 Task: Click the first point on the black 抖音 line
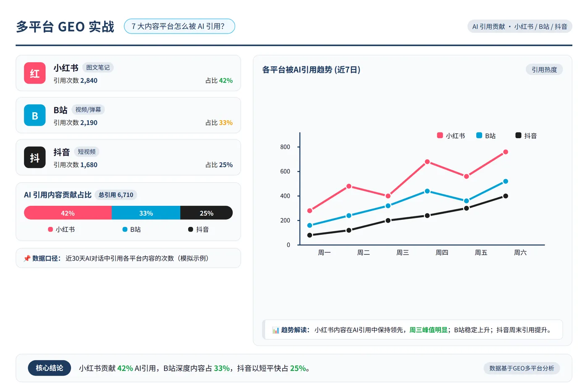(x=310, y=235)
